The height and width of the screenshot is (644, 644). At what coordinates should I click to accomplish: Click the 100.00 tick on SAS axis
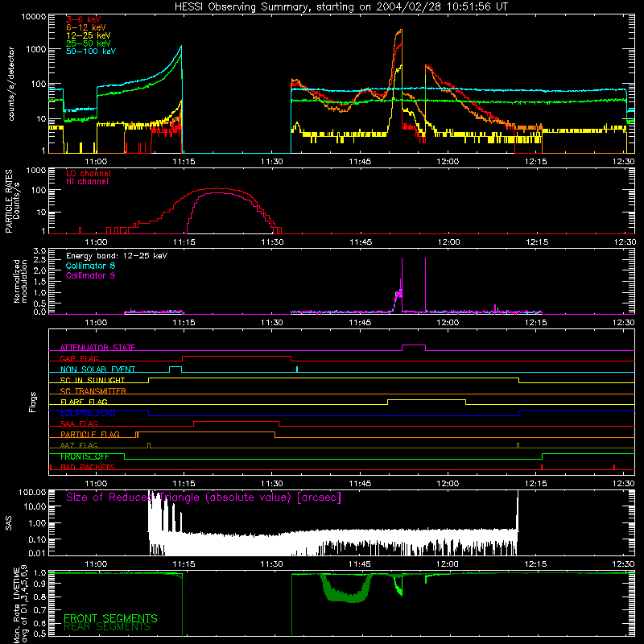(x=32, y=492)
